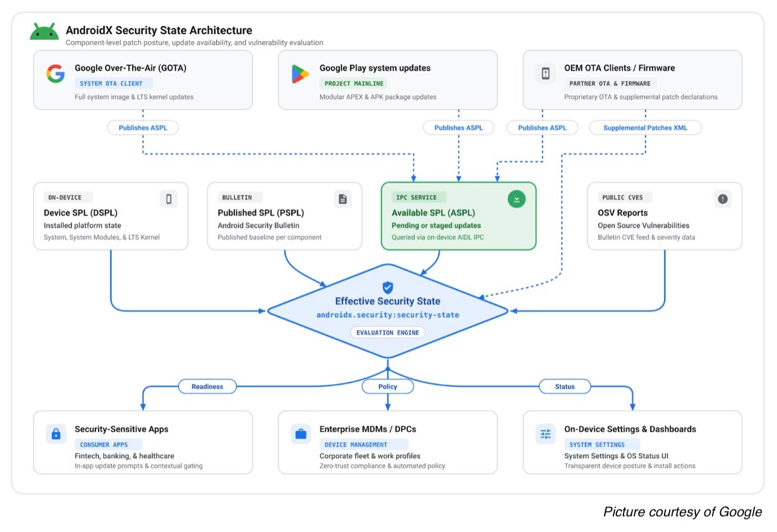Click the ON-DEVICE tag

68,198
